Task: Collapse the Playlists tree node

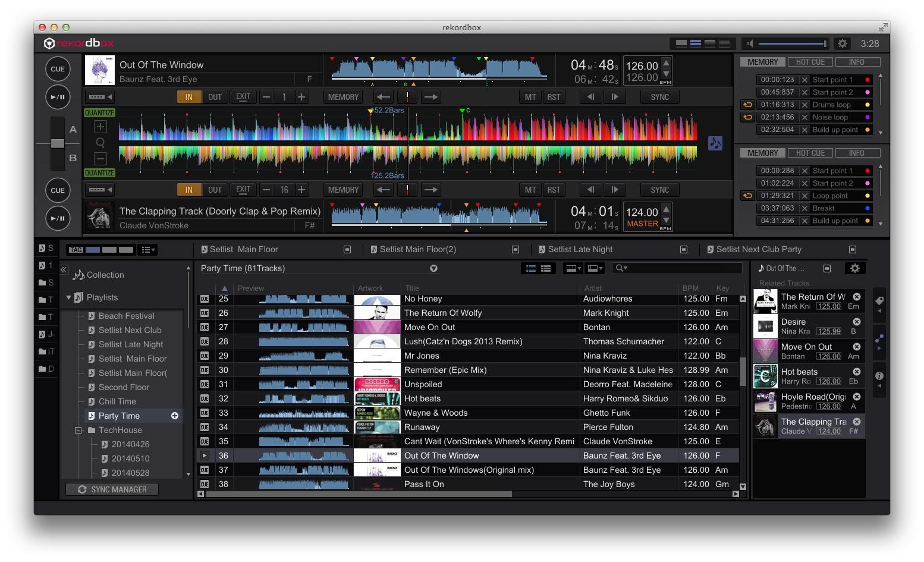Action: pos(68,297)
